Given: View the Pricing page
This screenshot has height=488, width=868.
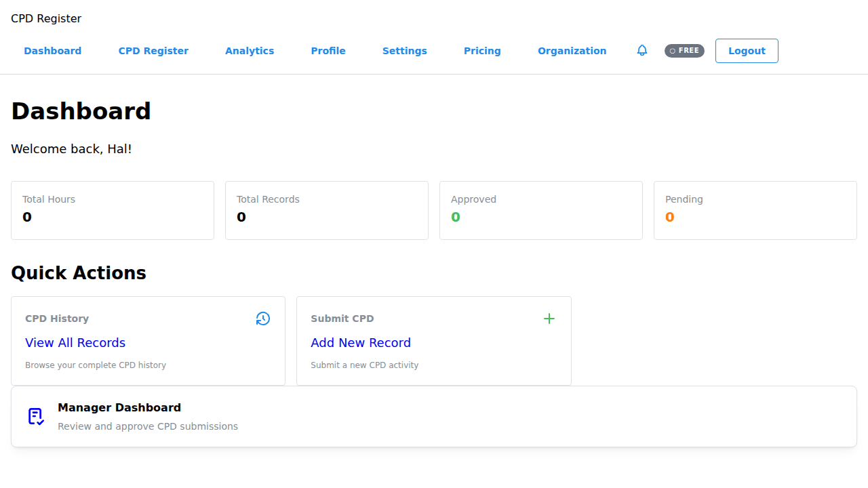Looking at the screenshot, I should [x=482, y=51].
